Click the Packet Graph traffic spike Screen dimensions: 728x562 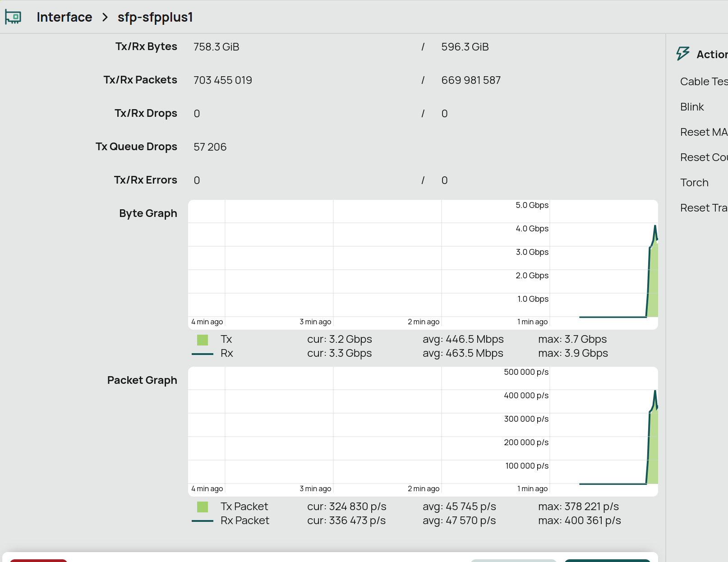click(x=653, y=438)
